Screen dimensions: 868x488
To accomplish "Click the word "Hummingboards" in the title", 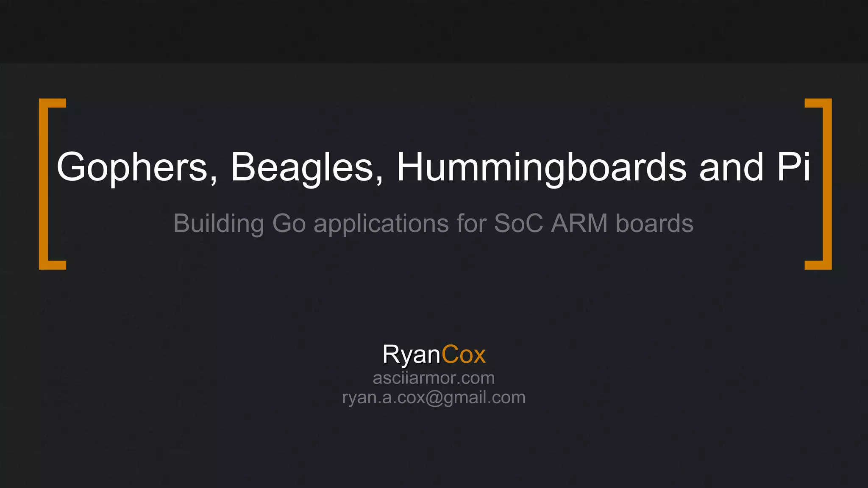I will [x=541, y=168].
